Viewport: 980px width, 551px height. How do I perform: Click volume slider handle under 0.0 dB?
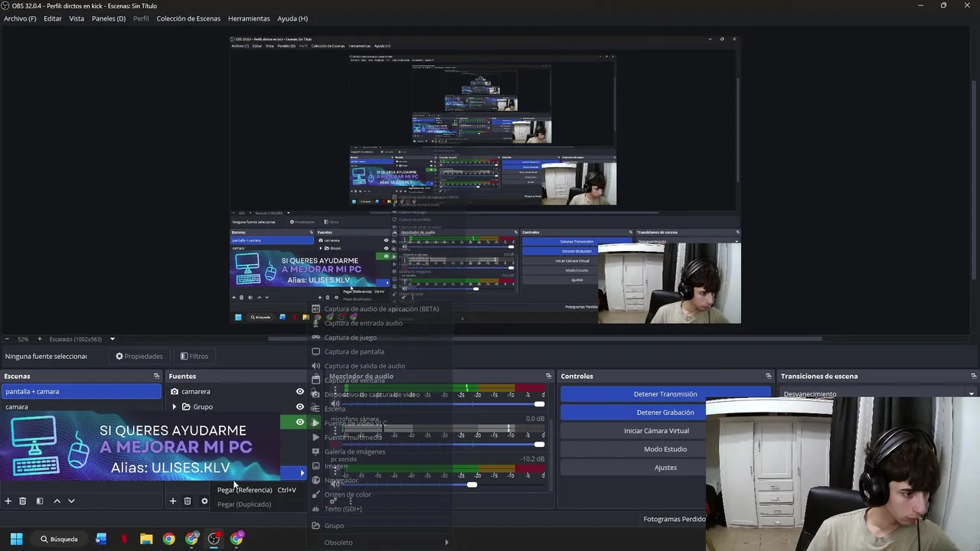pyautogui.click(x=539, y=445)
